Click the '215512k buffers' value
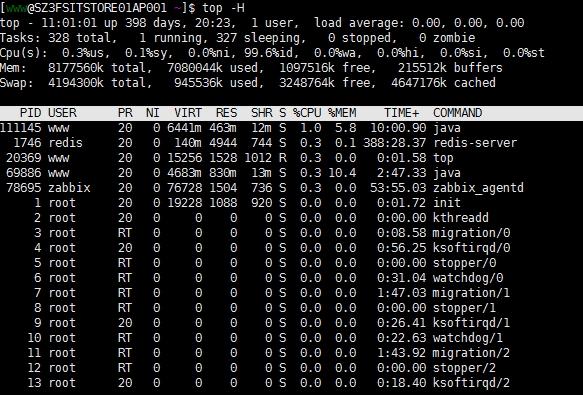 450,68
